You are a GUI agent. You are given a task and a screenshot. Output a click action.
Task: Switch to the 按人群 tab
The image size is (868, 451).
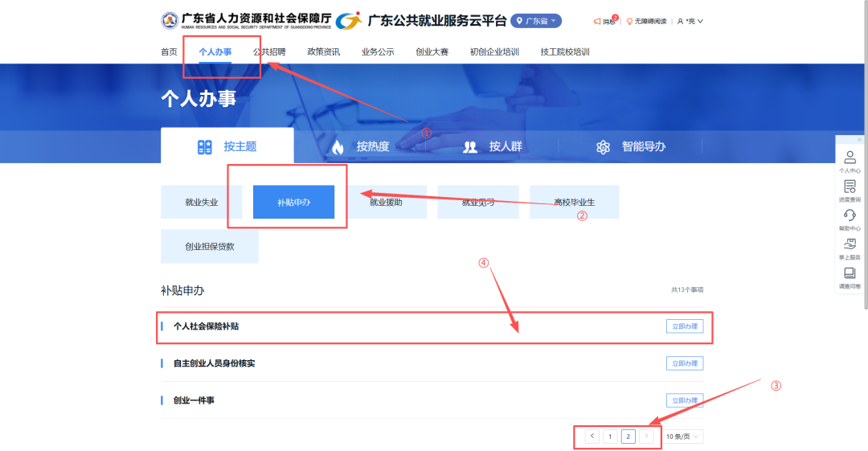click(493, 146)
